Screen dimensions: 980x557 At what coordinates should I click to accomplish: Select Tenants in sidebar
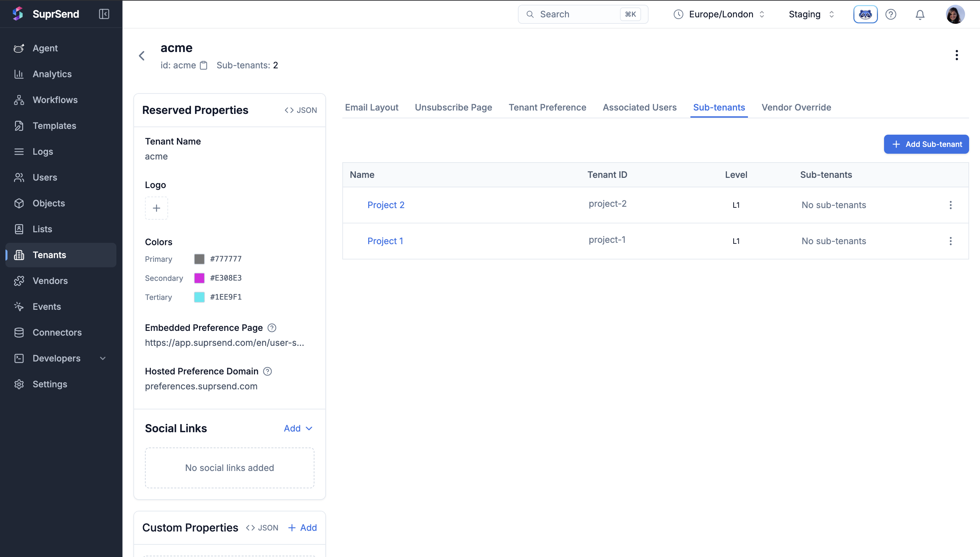pos(61,255)
